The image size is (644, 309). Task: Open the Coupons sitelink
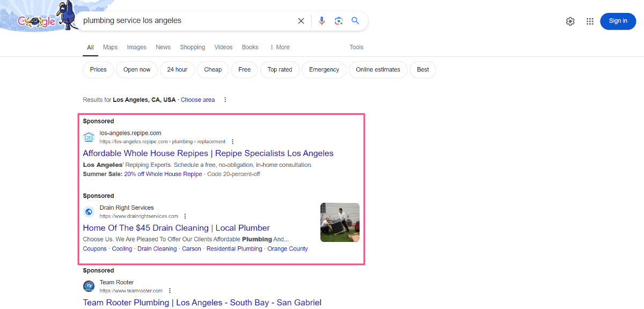coord(95,249)
